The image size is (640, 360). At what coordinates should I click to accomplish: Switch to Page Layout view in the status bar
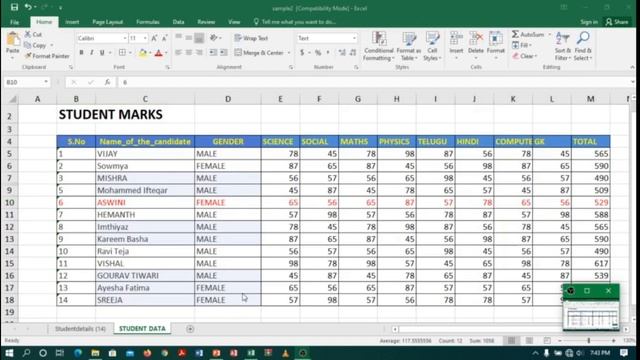[x=529, y=340]
